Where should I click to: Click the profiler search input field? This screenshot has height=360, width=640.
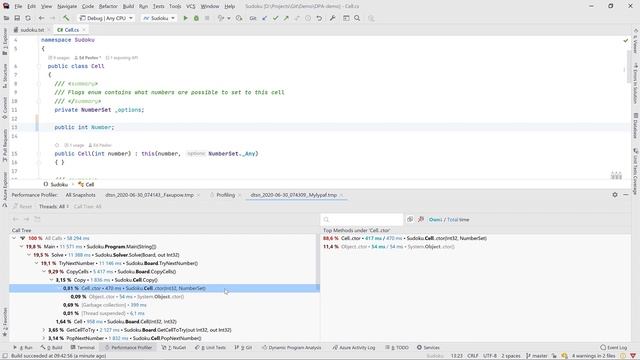(x=362, y=220)
